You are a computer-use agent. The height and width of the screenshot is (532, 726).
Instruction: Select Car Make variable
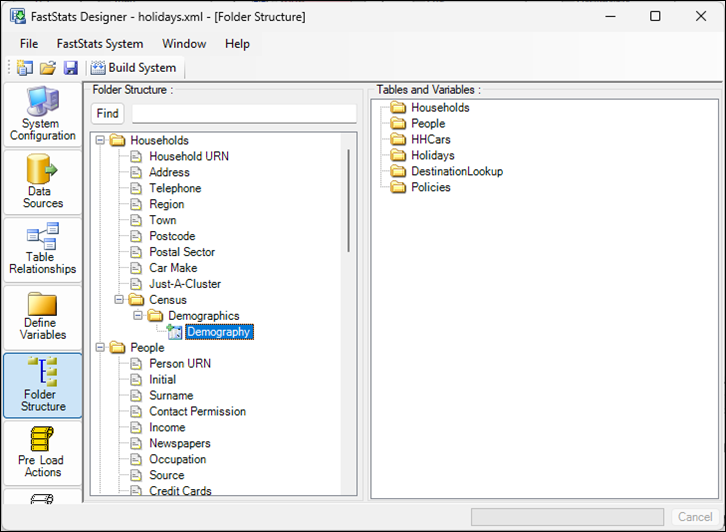tap(173, 268)
